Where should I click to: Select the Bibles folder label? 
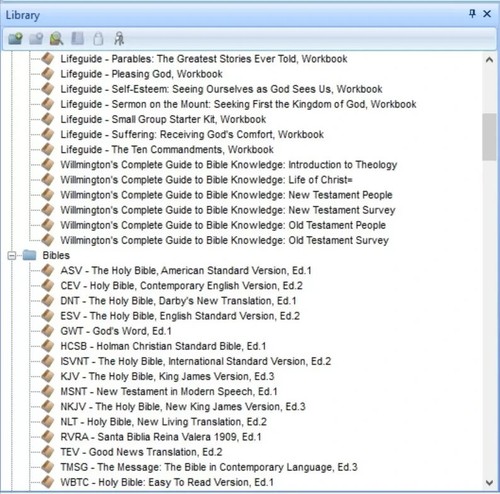pos(56,256)
